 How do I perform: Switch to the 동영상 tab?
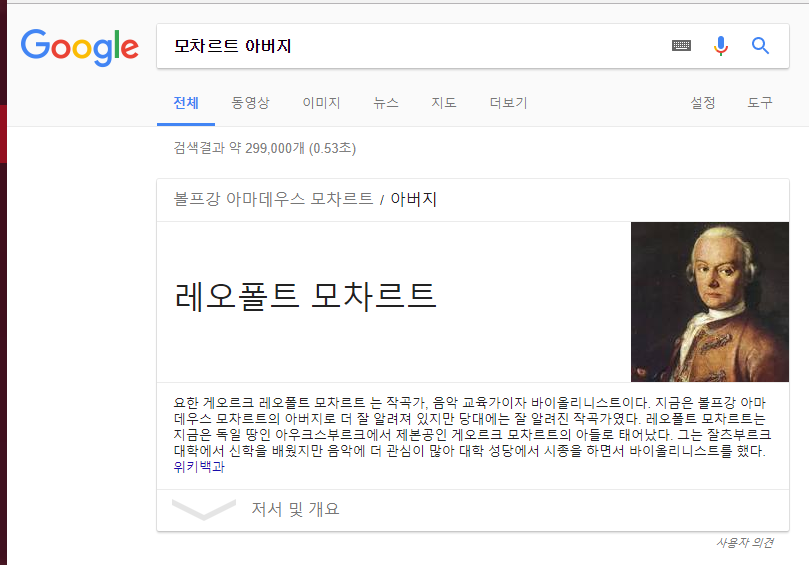pyautogui.click(x=250, y=103)
